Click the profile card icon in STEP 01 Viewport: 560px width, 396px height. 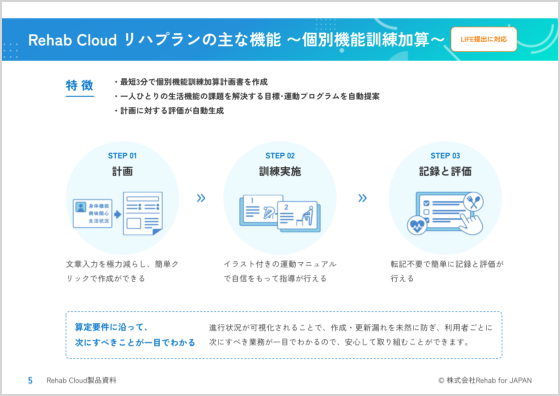click(x=93, y=213)
